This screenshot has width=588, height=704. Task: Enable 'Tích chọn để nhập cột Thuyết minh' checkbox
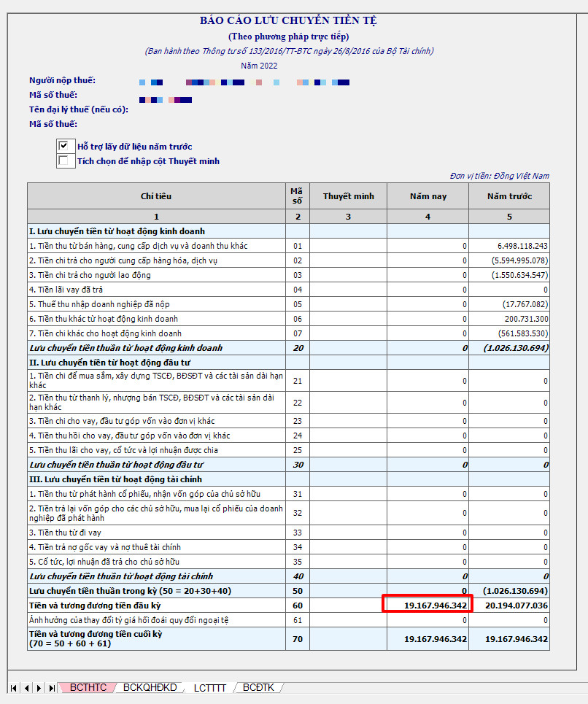pyautogui.click(x=63, y=161)
